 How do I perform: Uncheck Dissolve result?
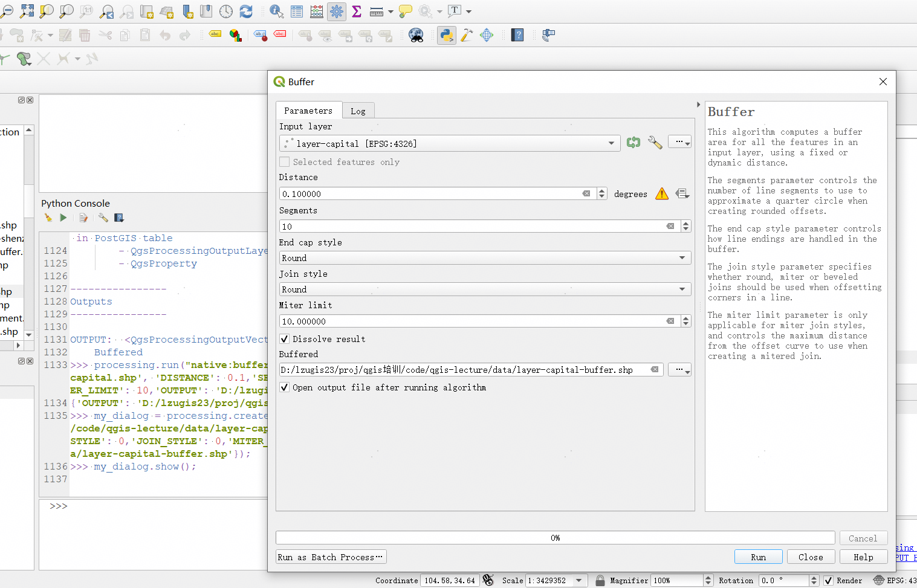(x=284, y=339)
